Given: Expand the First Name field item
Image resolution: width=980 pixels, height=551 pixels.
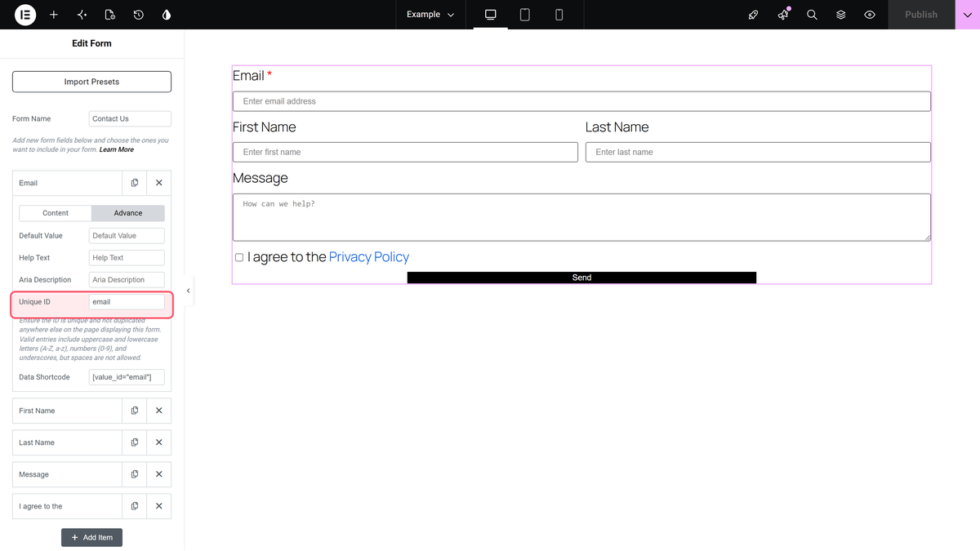Looking at the screenshot, I should tap(67, 411).
